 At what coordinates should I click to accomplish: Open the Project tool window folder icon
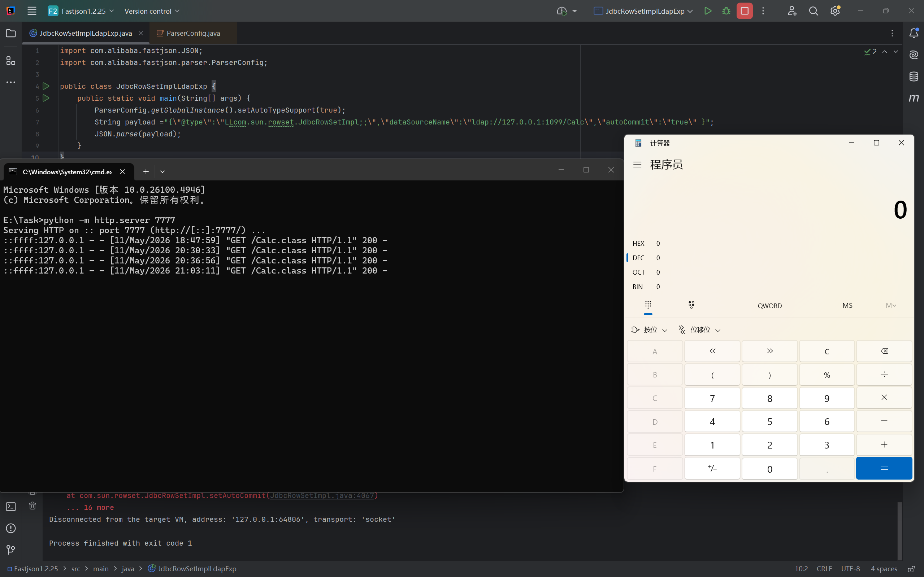[x=11, y=33]
